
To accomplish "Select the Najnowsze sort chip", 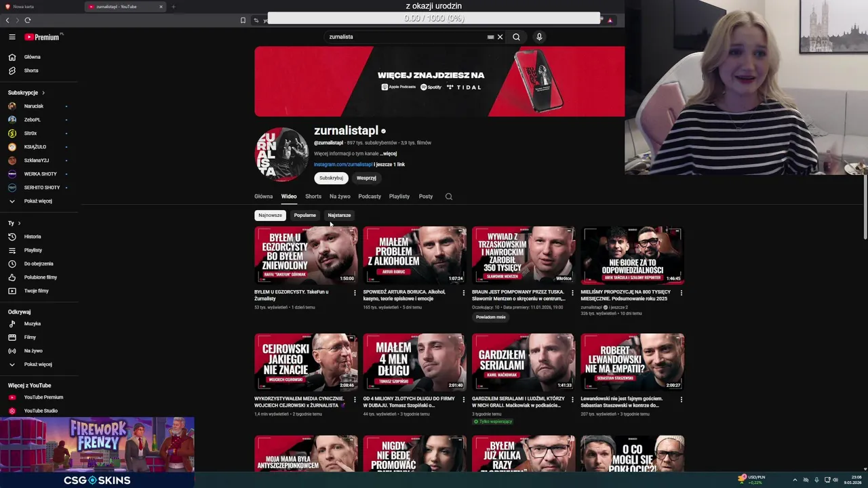I will [270, 215].
